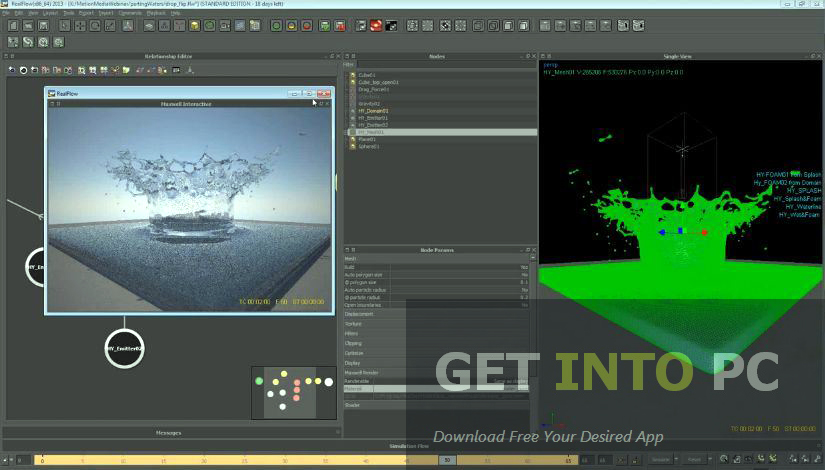Click the red axis handle of the gizmo

pyautogui.click(x=704, y=232)
